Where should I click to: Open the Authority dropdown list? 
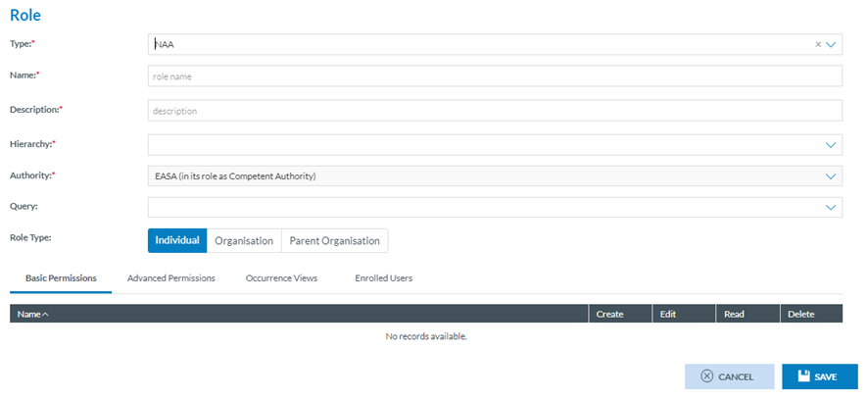click(x=832, y=176)
